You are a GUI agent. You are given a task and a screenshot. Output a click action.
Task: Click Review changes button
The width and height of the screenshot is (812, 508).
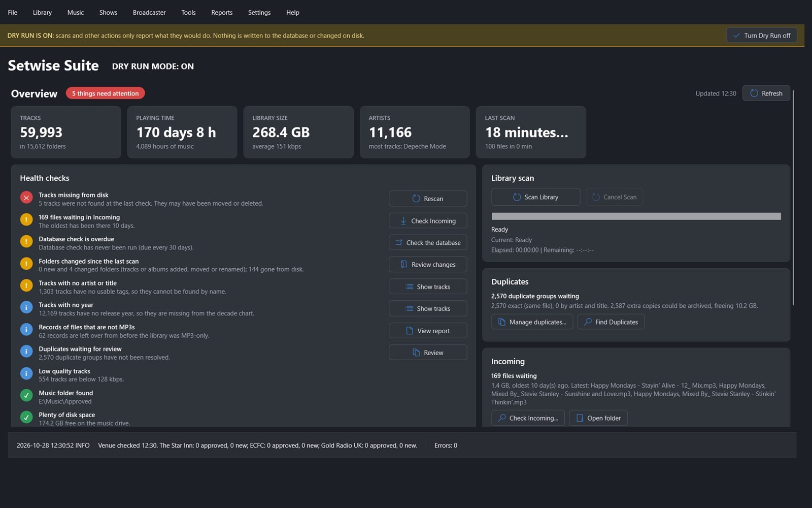click(x=428, y=265)
